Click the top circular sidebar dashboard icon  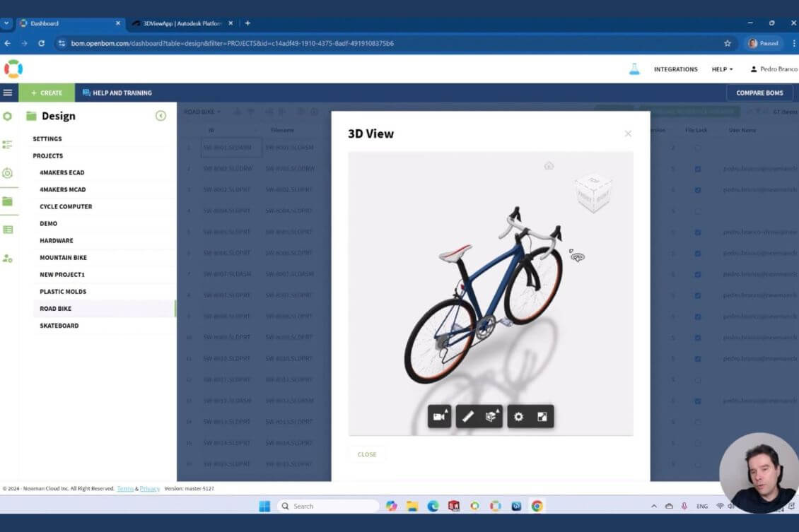(8, 116)
